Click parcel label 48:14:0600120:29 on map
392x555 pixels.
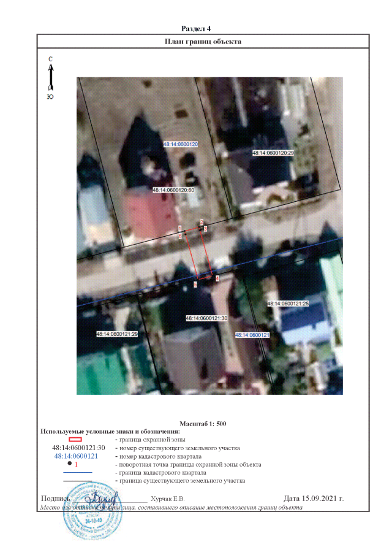click(273, 152)
